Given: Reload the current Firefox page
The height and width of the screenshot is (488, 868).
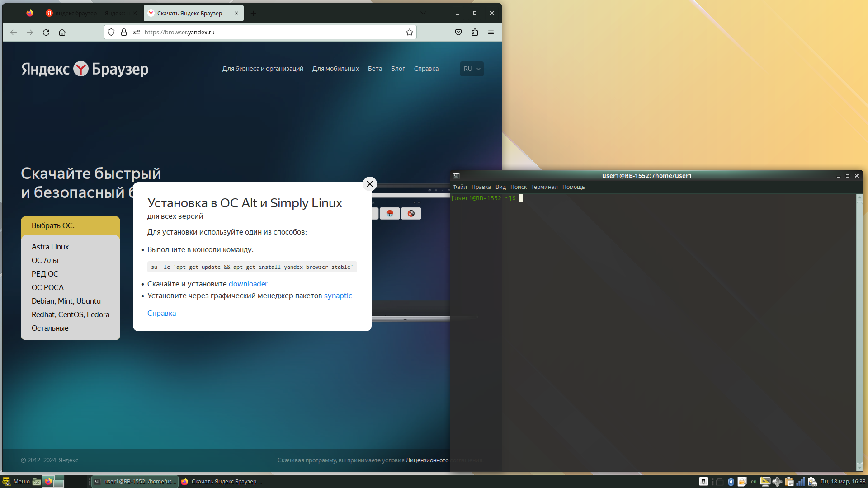Looking at the screenshot, I should (46, 32).
